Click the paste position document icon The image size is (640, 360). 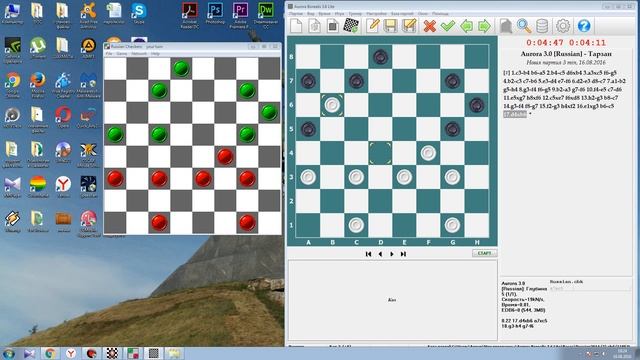333,26
